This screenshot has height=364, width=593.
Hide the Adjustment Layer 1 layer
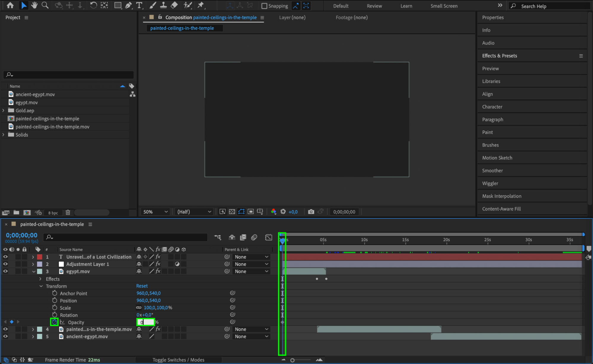[5, 264]
